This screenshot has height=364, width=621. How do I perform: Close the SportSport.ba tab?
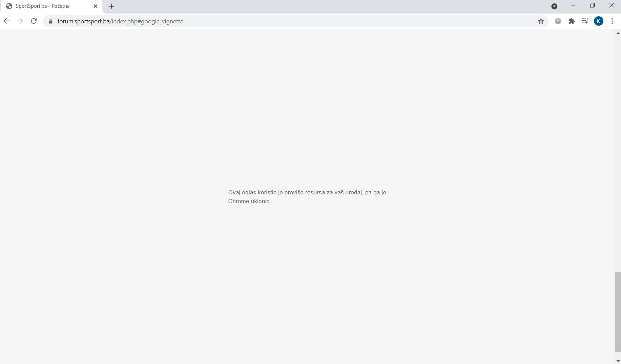(x=96, y=6)
